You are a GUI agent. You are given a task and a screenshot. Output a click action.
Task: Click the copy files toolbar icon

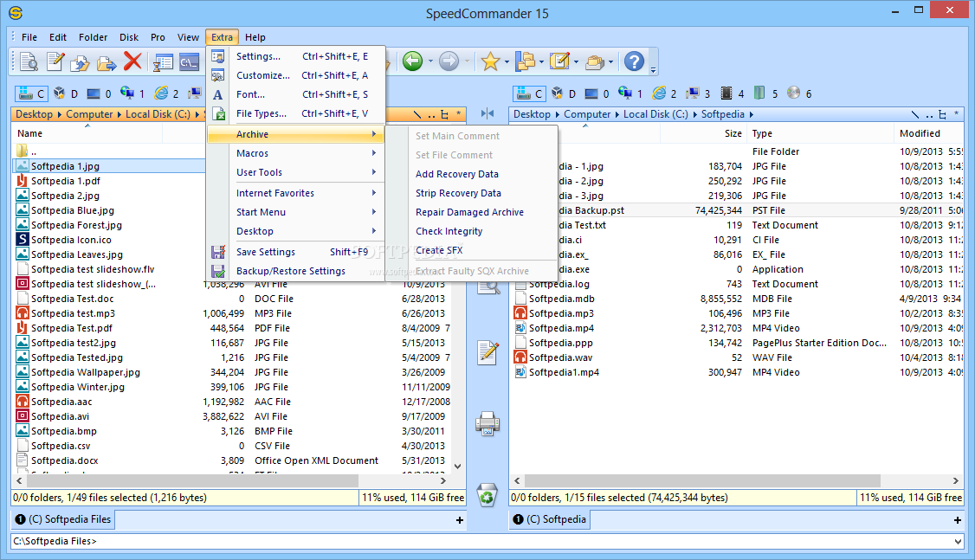pos(81,61)
